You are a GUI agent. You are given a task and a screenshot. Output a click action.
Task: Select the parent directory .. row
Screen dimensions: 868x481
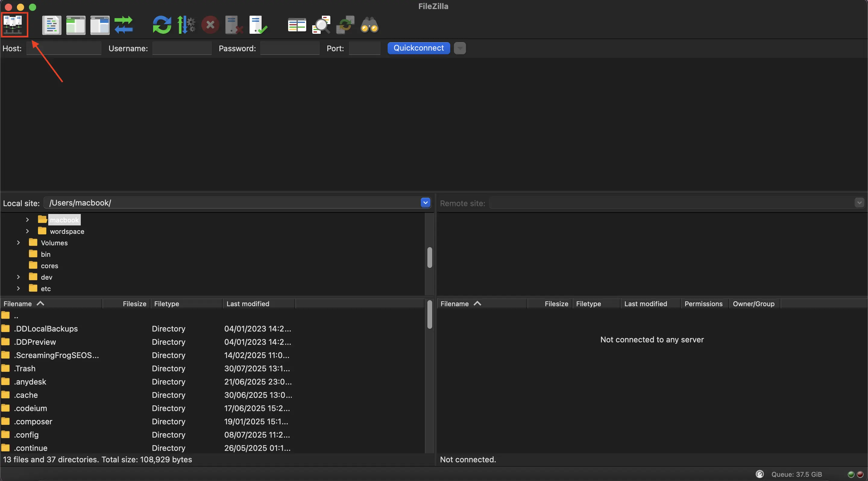212,316
